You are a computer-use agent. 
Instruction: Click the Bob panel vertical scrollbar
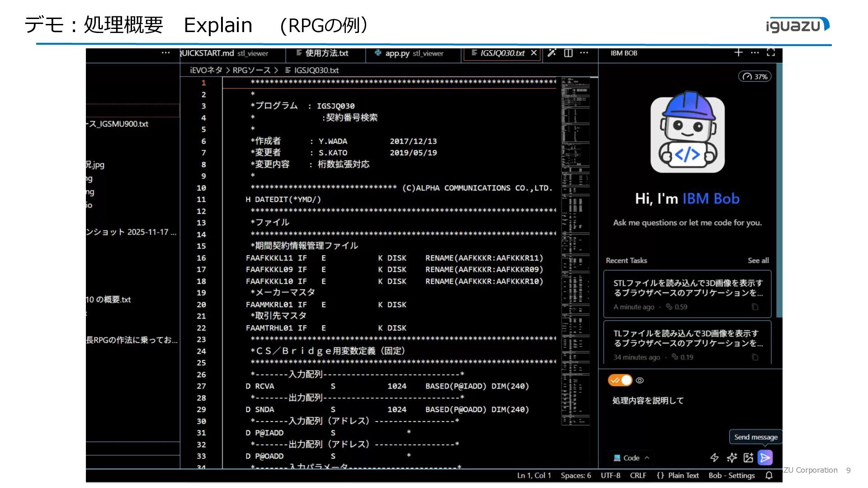[x=779, y=190]
